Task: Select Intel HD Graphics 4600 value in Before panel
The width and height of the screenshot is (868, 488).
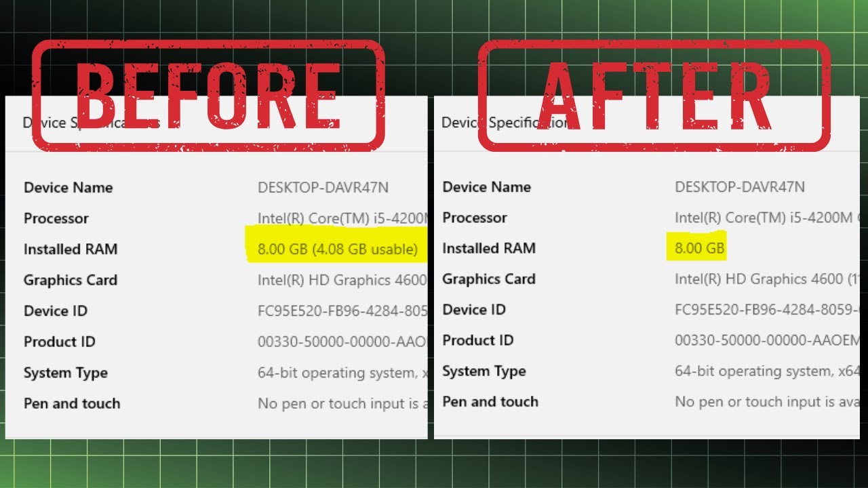Action: coord(342,280)
